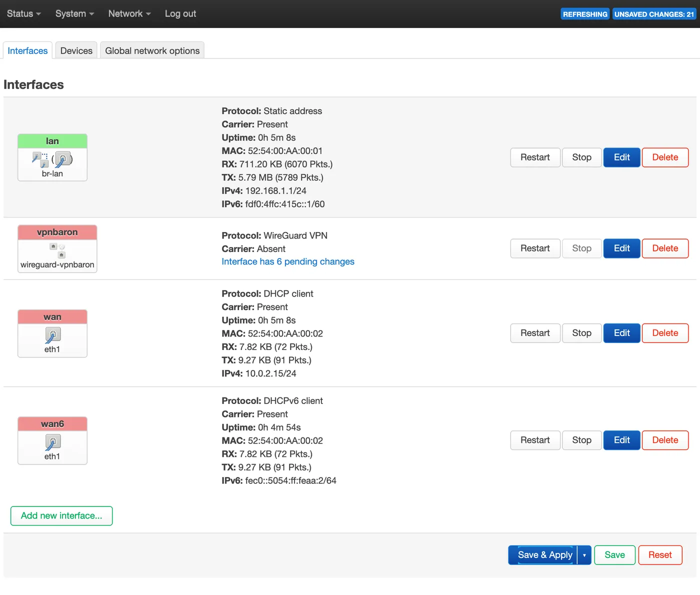The image size is (700, 595).
Task: Stop the lan interface
Action: (x=582, y=157)
